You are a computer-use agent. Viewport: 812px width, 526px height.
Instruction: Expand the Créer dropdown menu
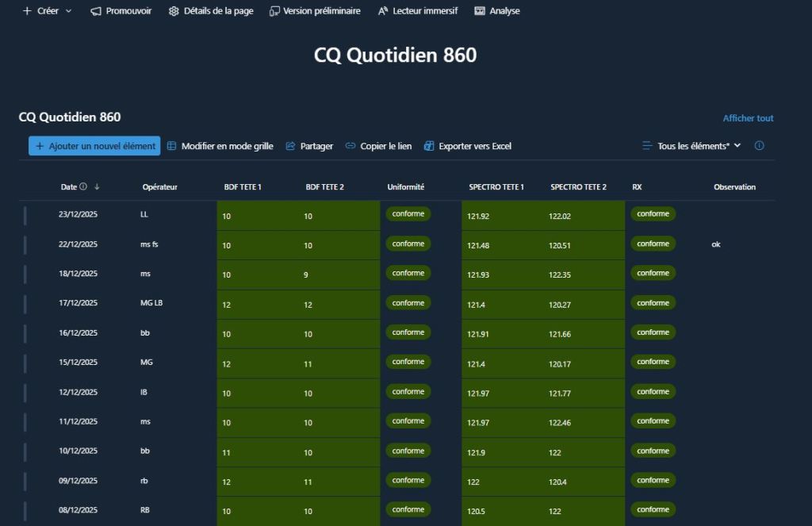pyautogui.click(x=48, y=11)
